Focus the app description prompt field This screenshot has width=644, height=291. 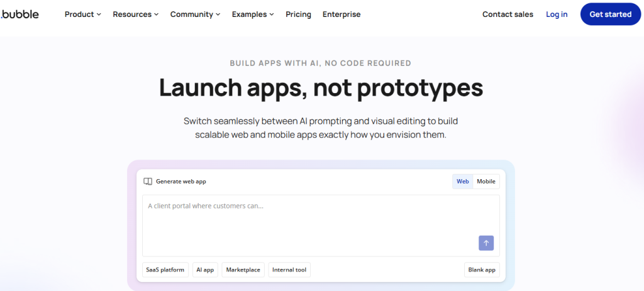(x=321, y=226)
